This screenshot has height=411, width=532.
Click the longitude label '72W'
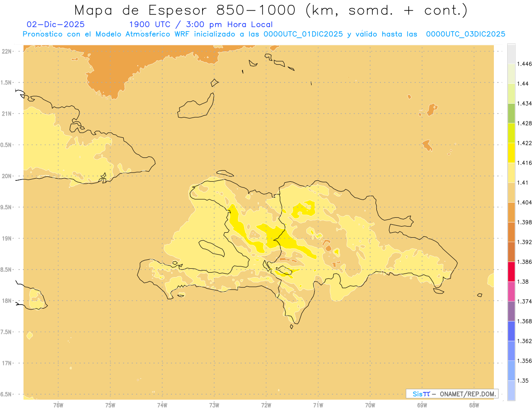point(266,405)
